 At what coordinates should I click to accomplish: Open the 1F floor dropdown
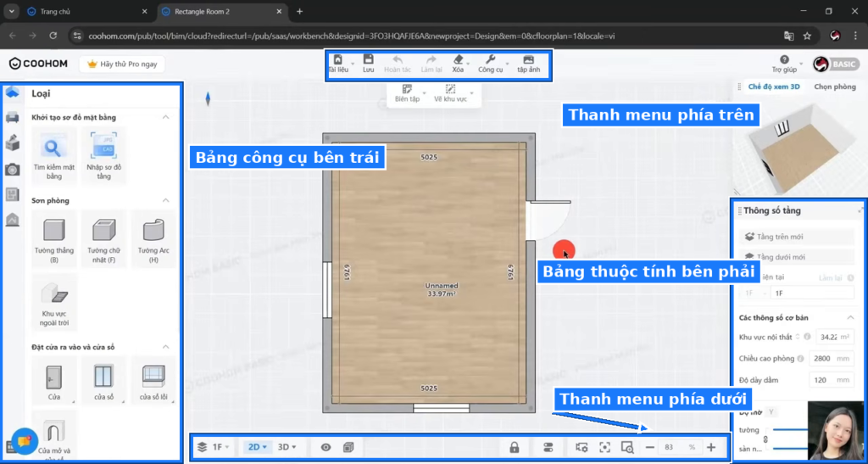214,447
